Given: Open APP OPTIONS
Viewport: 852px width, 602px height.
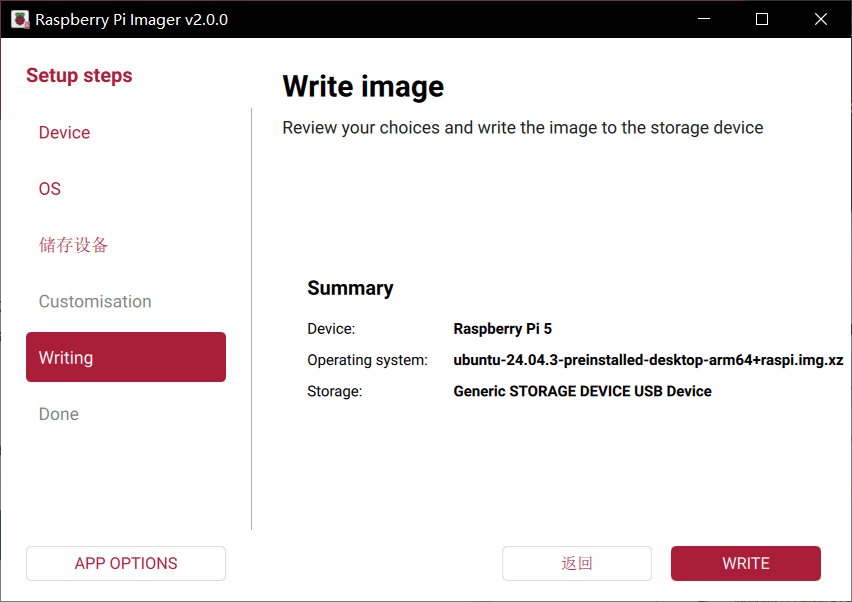Looking at the screenshot, I should [x=126, y=563].
